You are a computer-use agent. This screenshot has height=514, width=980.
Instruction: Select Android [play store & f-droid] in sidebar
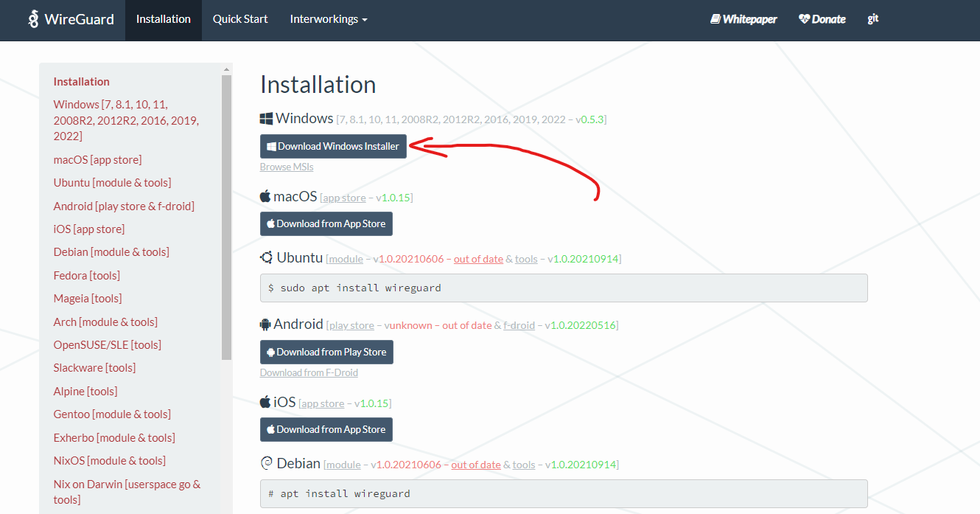[124, 206]
